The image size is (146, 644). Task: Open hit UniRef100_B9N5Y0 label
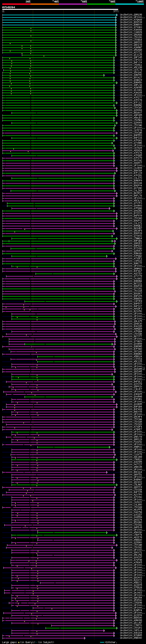pyautogui.click(x=131, y=25)
